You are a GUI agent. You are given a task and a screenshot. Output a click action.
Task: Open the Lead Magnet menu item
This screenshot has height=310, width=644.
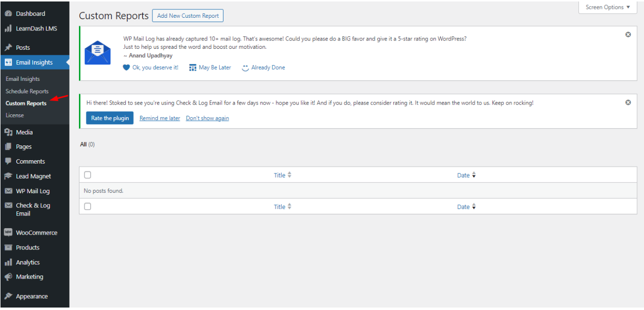pos(35,176)
